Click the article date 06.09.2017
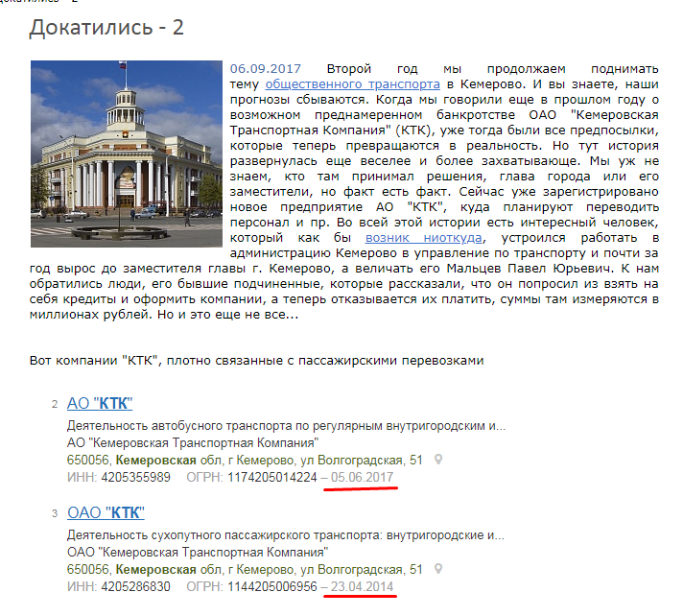 (266, 69)
